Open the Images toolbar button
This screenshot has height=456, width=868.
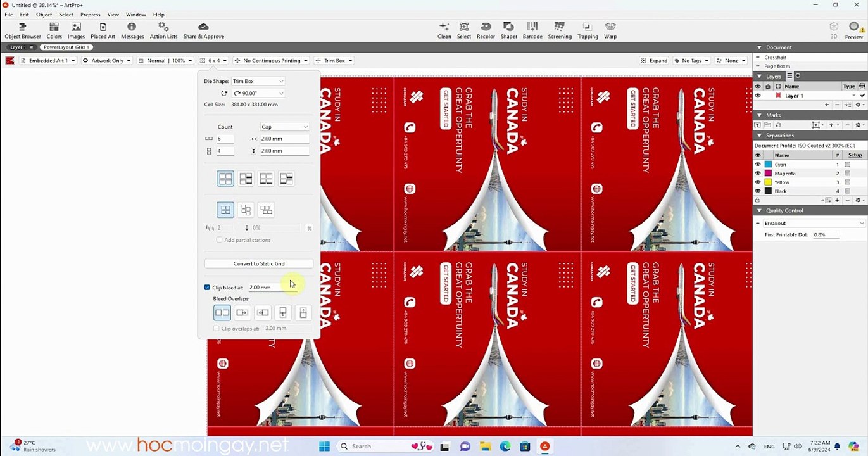(76, 30)
